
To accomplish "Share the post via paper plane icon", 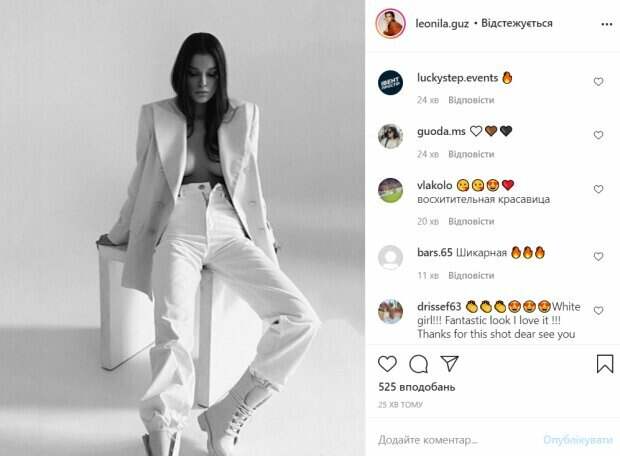I will tap(449, 363).
